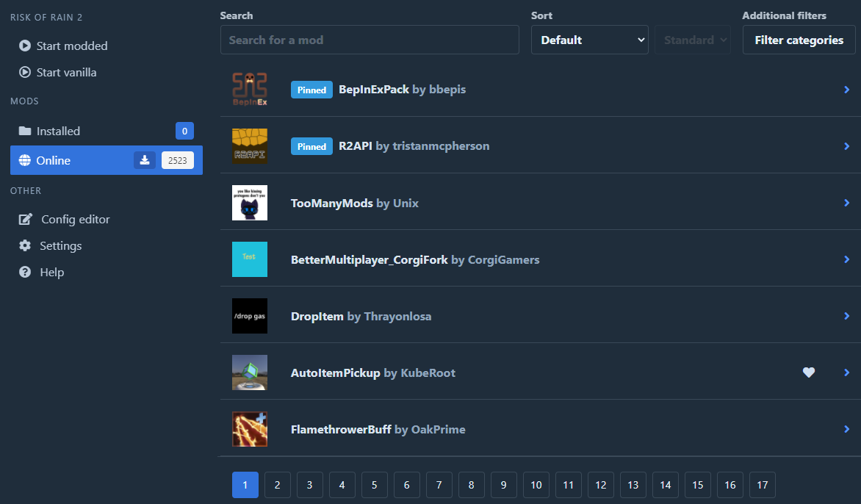Click the Start vanilla play icon
861x504 pixels.
(x=25, y=72)
